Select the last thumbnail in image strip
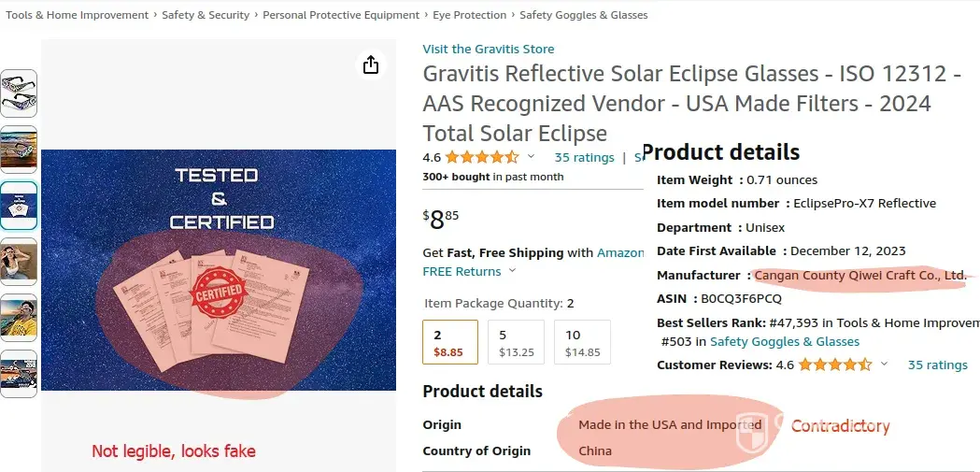The height and width of the screenshot is (472, 980). click(20, 374)
